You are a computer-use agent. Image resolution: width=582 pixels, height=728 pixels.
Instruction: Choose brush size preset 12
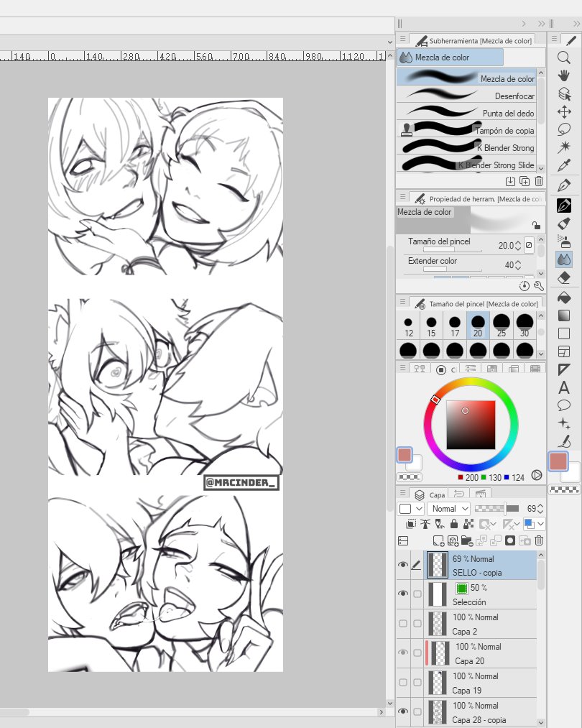(408, 325)
